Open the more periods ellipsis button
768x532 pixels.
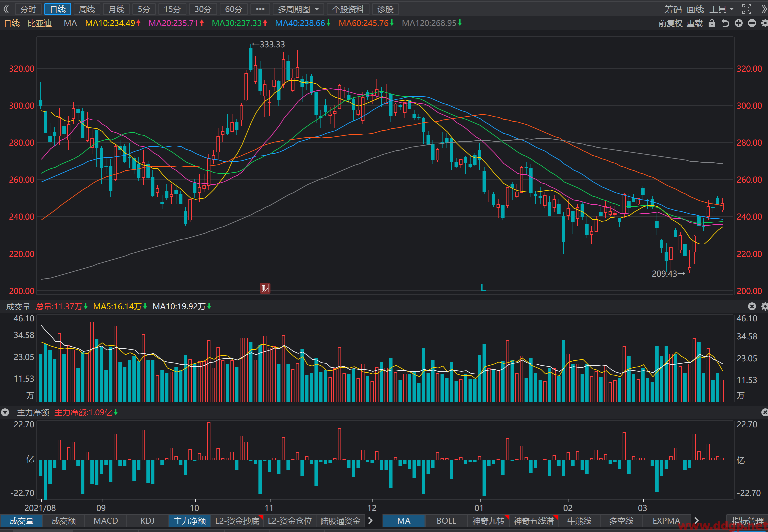[260, 9]
